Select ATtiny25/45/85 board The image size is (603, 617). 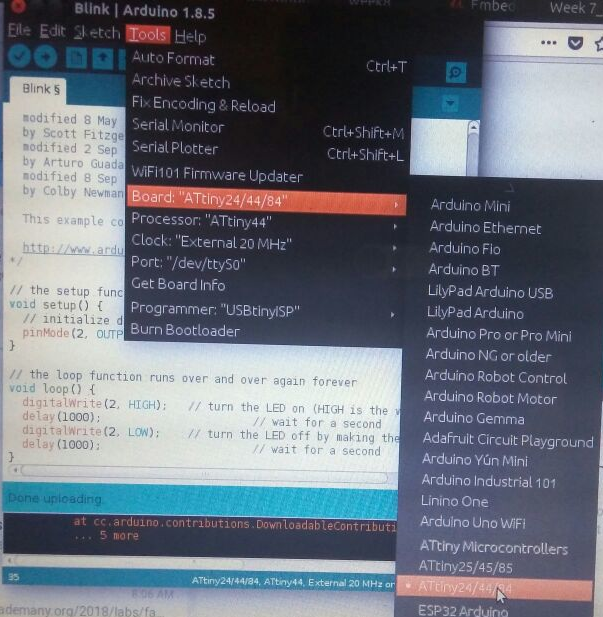[x=466, y=567]
